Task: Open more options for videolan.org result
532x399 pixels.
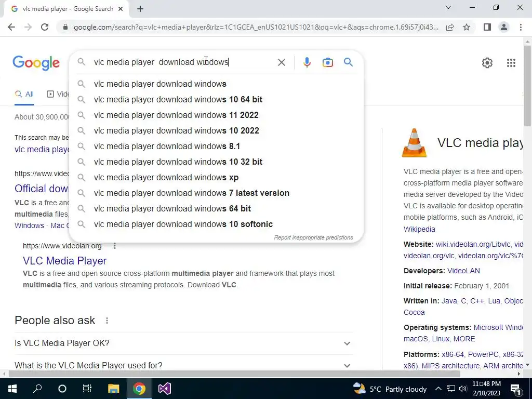Action: click(x=115, y=246)
